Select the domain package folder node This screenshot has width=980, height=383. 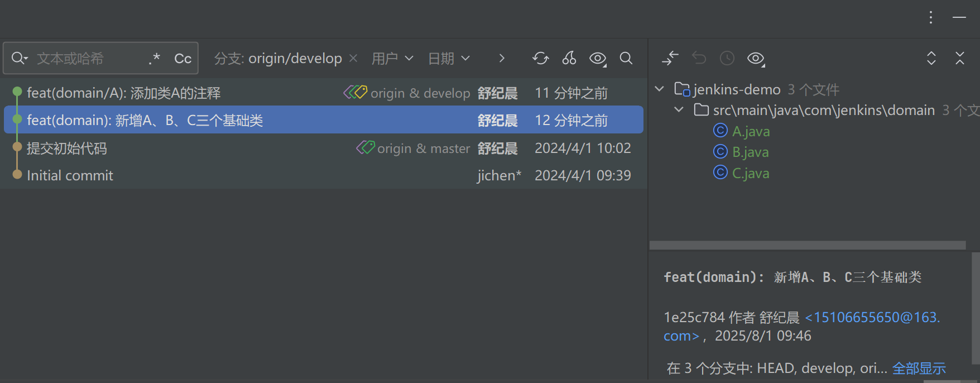[824, 110]
